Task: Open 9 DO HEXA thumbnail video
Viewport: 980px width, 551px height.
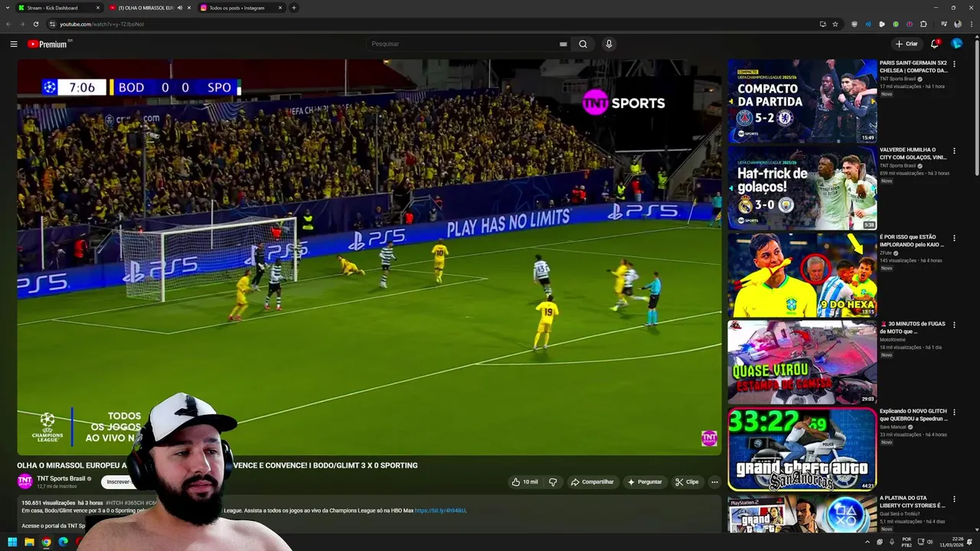Action: coord(802,275)
